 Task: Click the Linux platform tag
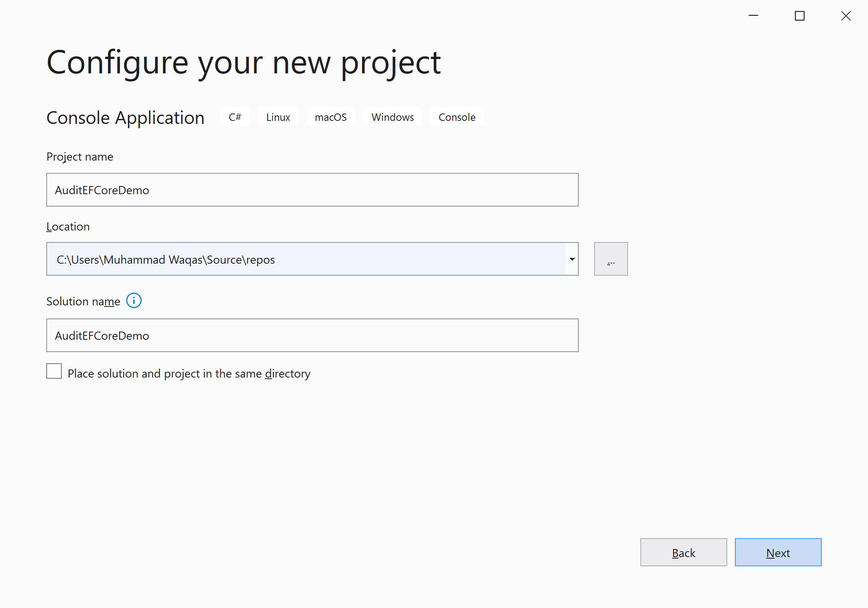pos(278,117)
